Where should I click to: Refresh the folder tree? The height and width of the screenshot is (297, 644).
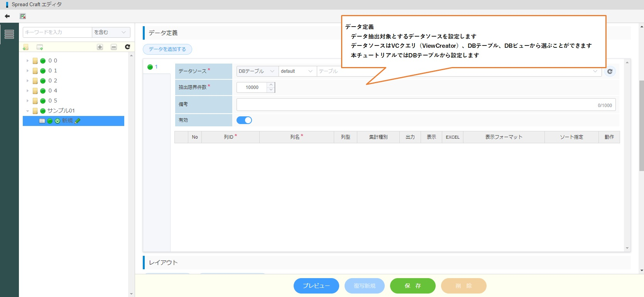(127, 47)
